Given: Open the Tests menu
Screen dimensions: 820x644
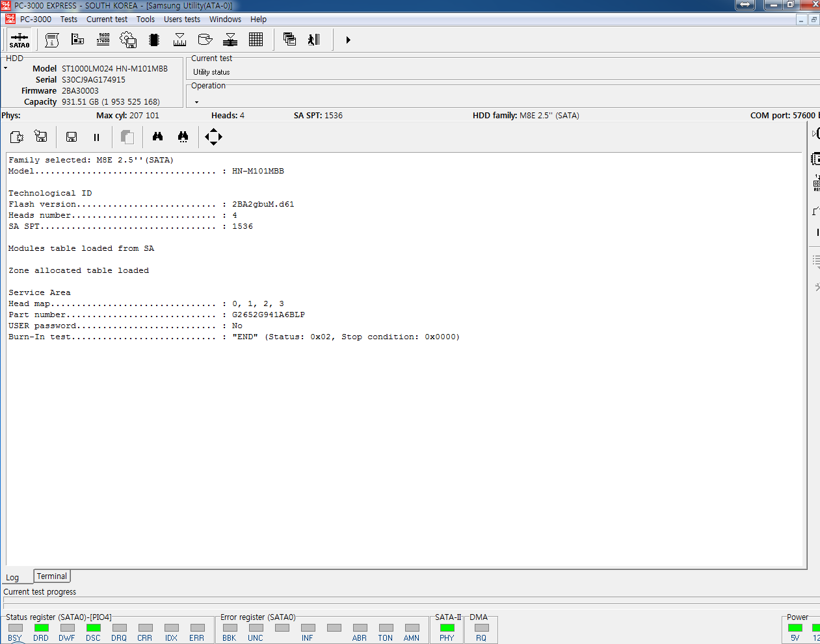Looking at the screenshot, I should (x=69, y=19).
